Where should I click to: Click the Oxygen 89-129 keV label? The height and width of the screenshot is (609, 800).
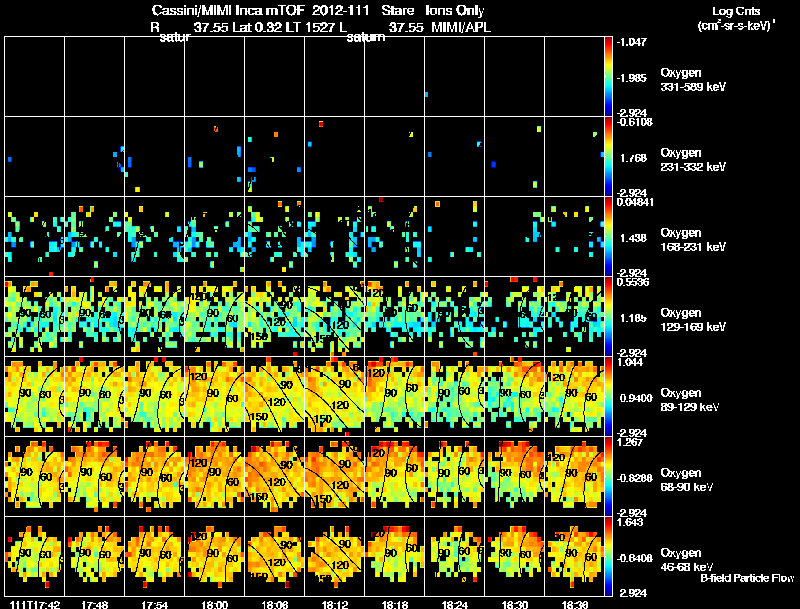[x=690, y=400]
